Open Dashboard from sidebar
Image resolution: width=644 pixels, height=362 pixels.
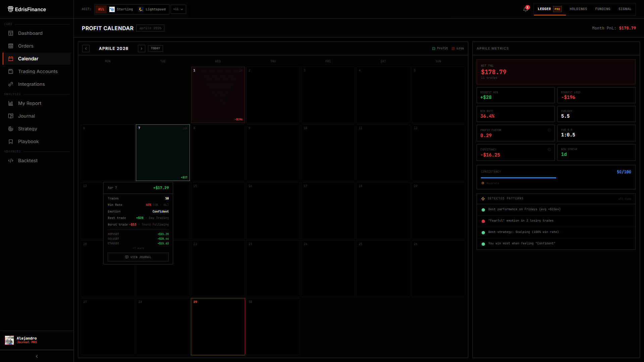click(37, 33)
